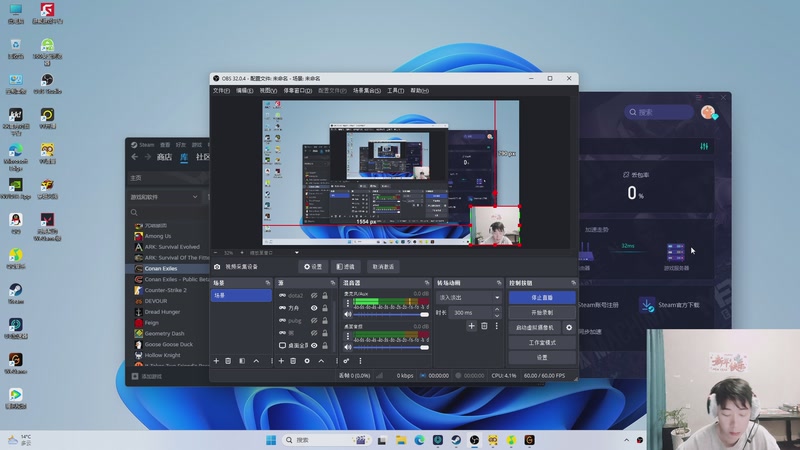This screenshot has width=800, height=450.
Task: Open the OBS Studio icon in the taskbar
Action: click(474, 440)
